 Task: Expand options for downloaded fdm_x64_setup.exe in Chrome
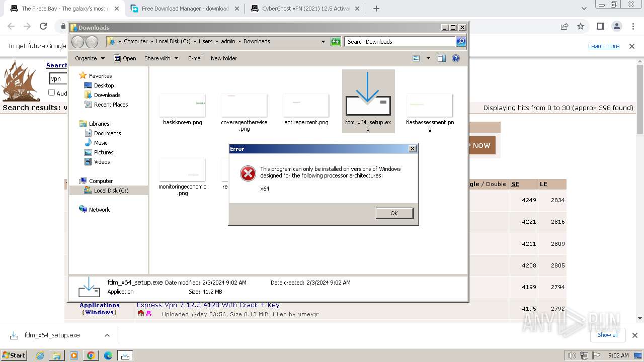click(x=107, y=335)
